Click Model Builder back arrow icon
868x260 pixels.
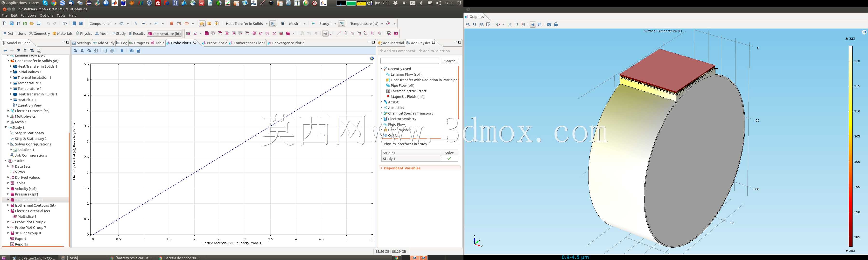point(5,51)
